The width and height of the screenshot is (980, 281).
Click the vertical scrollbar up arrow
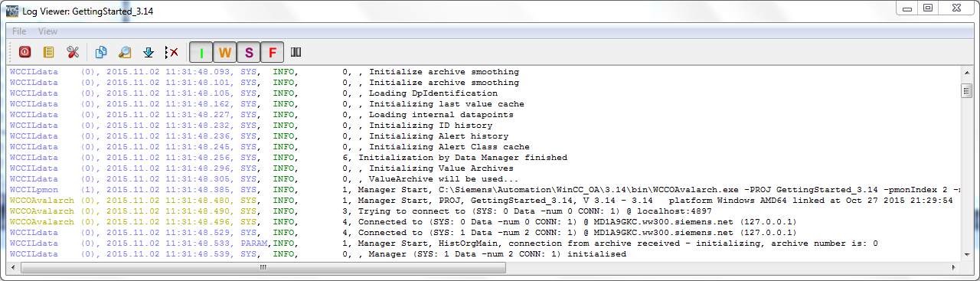(966, 73)
